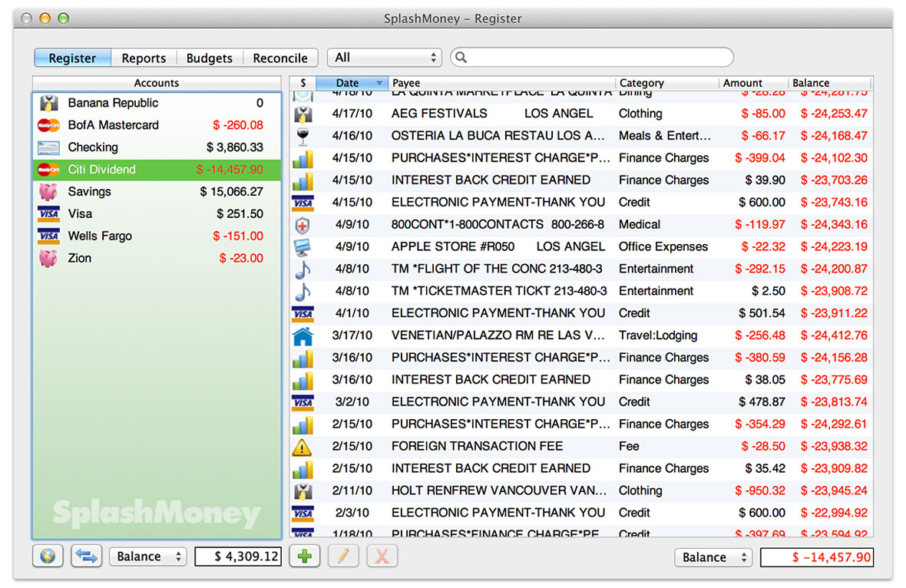Screen dimensions: 906x588
Task: Delete the transaction with the red X button
Action: pyautogui.click(x=382, y=557)
